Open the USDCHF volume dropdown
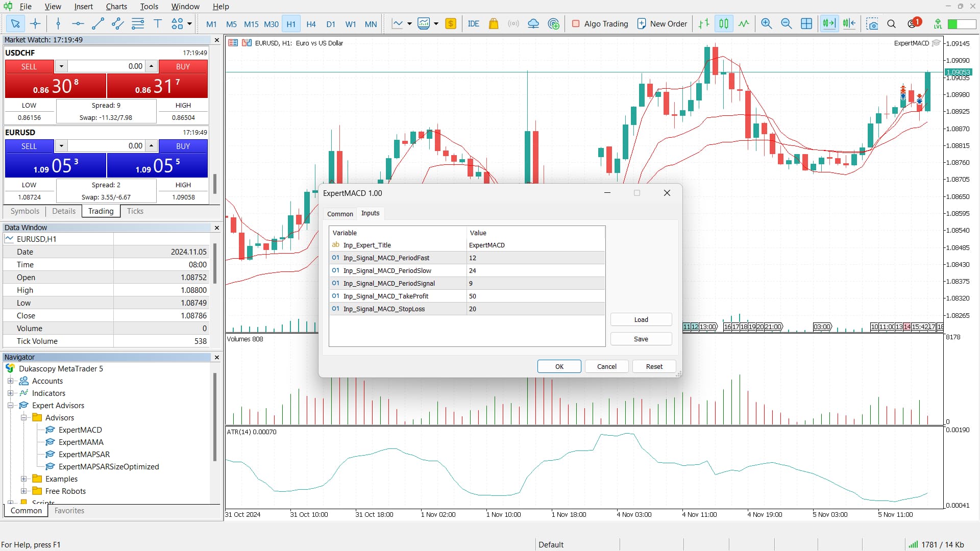 click(61, 66)
